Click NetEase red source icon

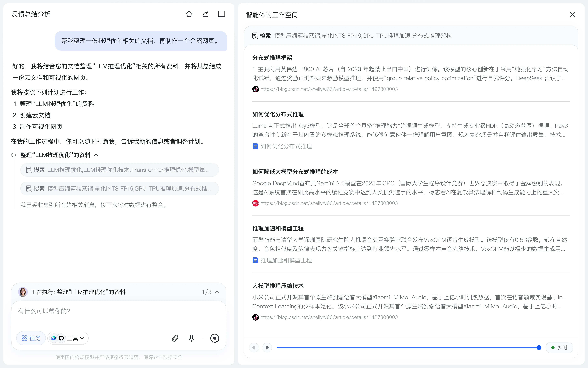[x=255, y=203]
